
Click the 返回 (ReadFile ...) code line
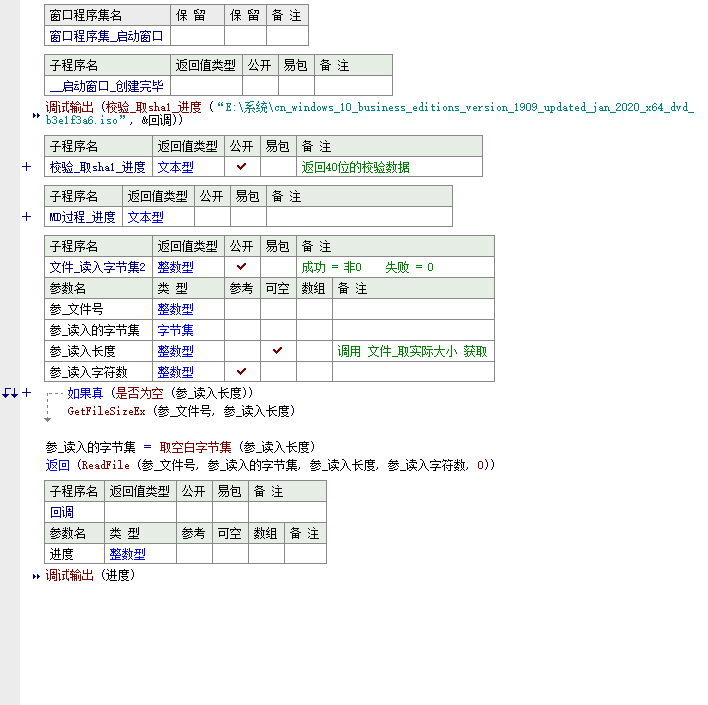coord(270,465)
